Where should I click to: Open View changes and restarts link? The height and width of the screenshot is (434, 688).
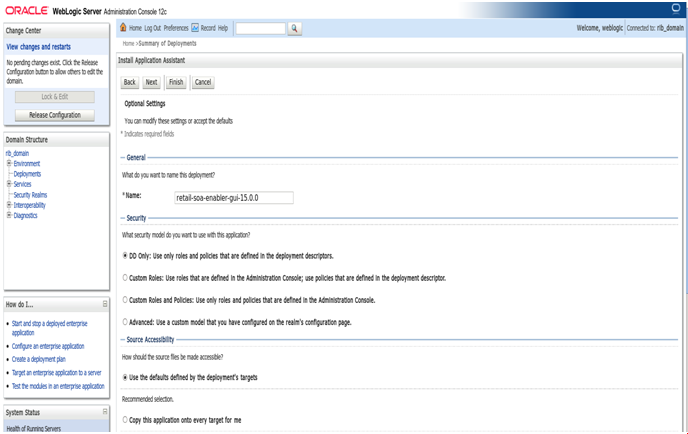(39, 47)
